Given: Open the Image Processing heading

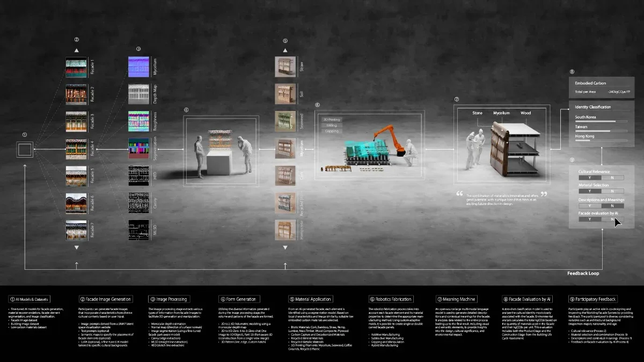Looking at the screenshot, I should pos(169,299).
